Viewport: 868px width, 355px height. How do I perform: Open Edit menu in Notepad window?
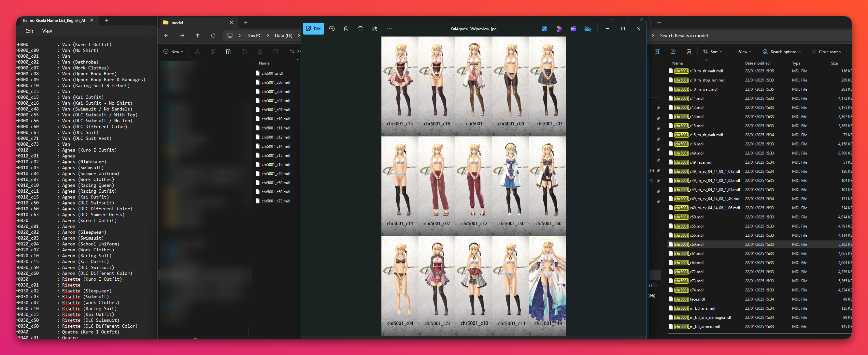click(x=29, y=31)
